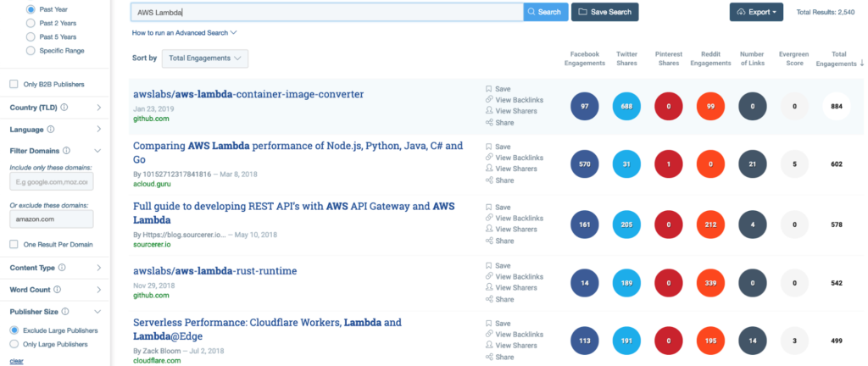Click the blue Search button
This screenshot has height=366, width=868.
pyautogui.click(x=546, y=12)
